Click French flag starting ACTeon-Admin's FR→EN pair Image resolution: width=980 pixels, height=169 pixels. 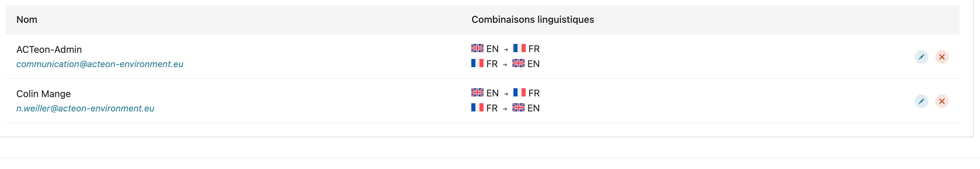click(477, 63)
